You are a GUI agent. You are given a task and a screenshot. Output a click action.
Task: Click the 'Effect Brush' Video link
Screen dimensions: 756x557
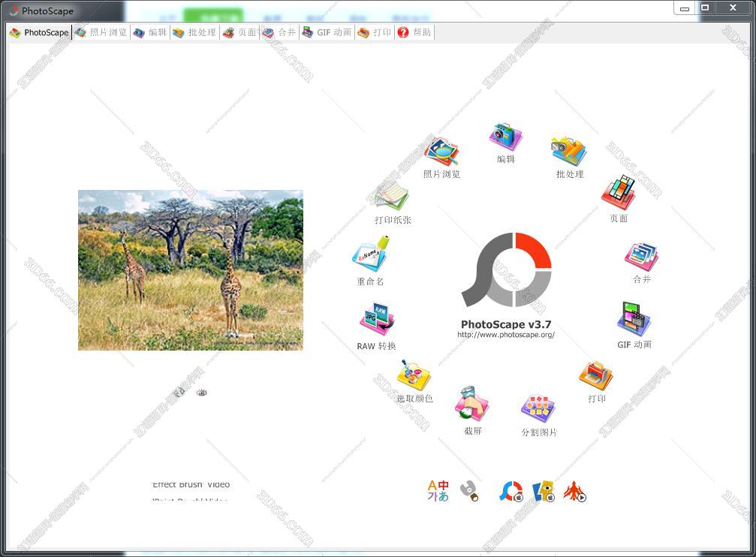191,485
